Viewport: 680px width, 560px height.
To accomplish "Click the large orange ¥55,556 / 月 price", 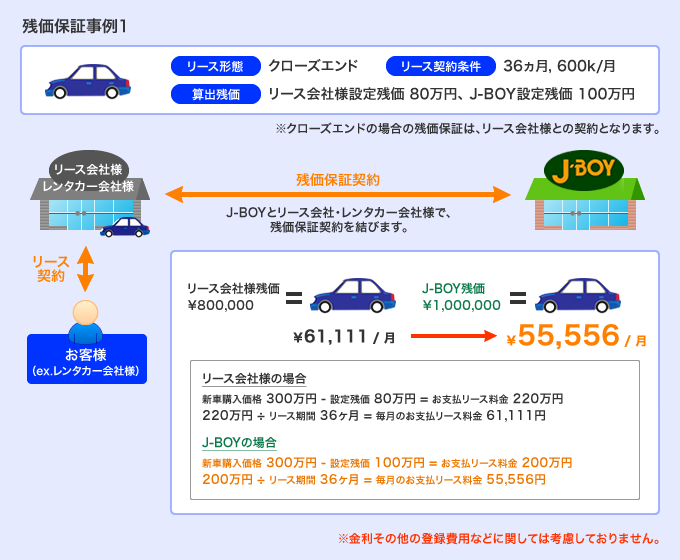I will (x=576, y=336).
